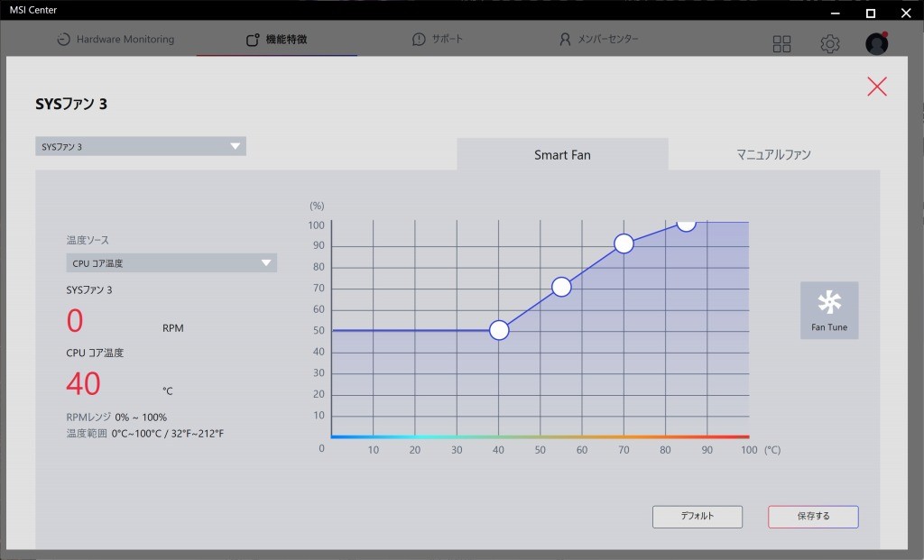
Task: Minimize the MSI Center window
Action: click(x=836, y=13)
